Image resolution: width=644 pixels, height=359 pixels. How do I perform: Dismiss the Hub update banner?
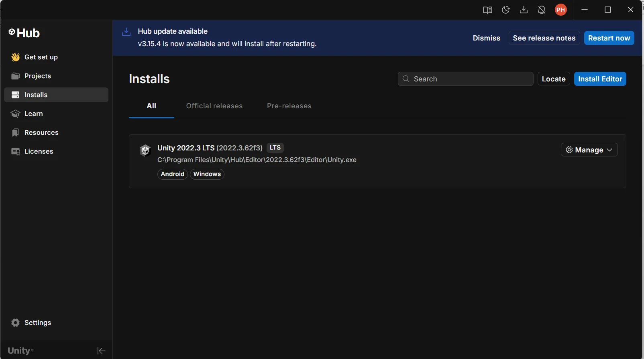[x=487, y=38]
